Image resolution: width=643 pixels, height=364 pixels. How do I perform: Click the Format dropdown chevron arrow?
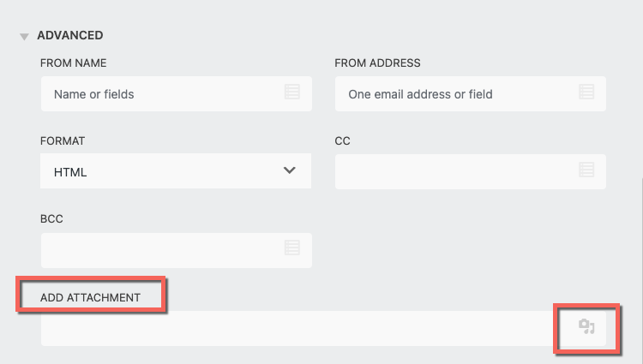pyautogui.click(x=289, y=170)
